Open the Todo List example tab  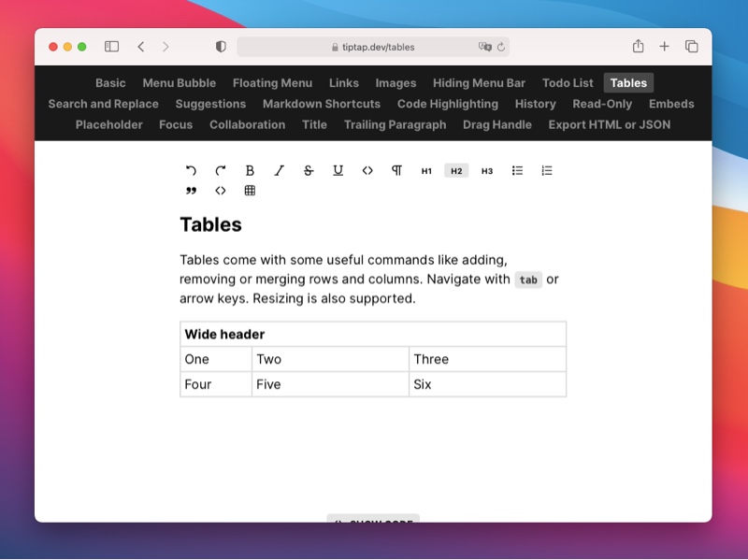(x=568, y=83)
